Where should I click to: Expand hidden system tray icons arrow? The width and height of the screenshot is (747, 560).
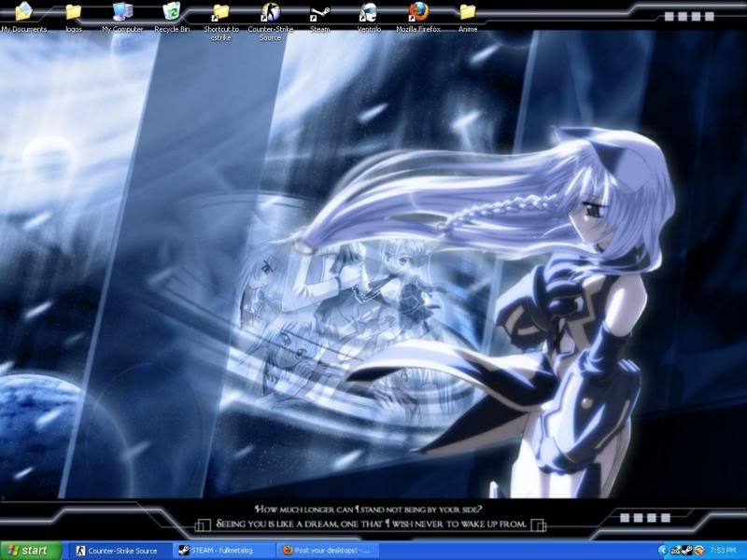point(663,551)
